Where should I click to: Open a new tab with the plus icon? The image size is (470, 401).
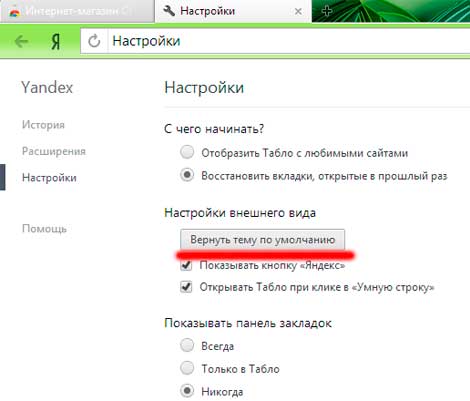(x=327, y=11)
